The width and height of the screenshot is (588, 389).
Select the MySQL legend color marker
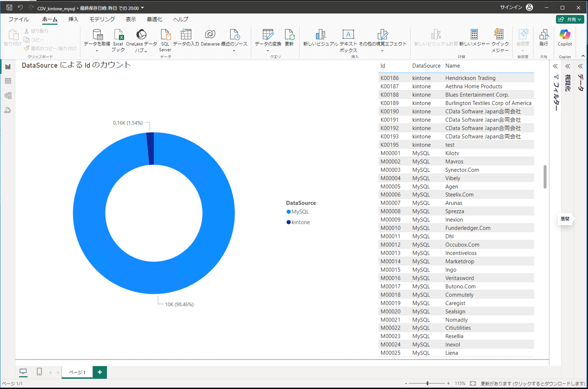[x=289, y=212]
